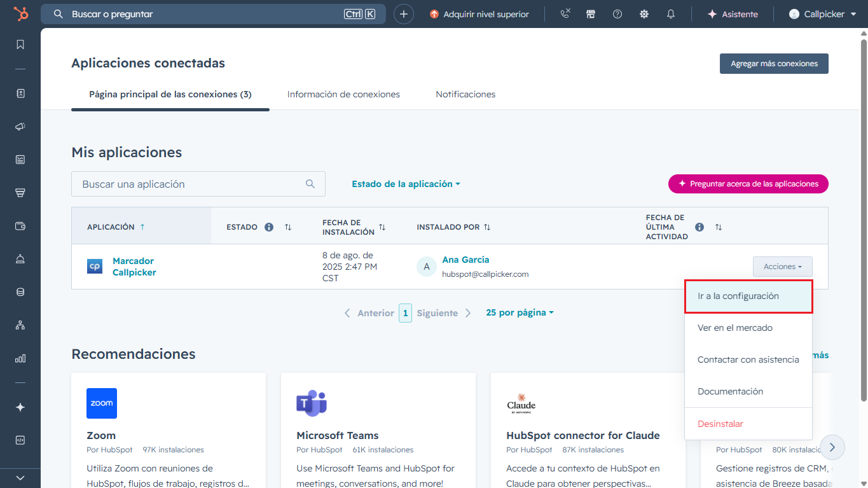This screenshot has width=868, height=488.
Task: Click the magnifier in application search box
Action: click(x=310, y=184)
